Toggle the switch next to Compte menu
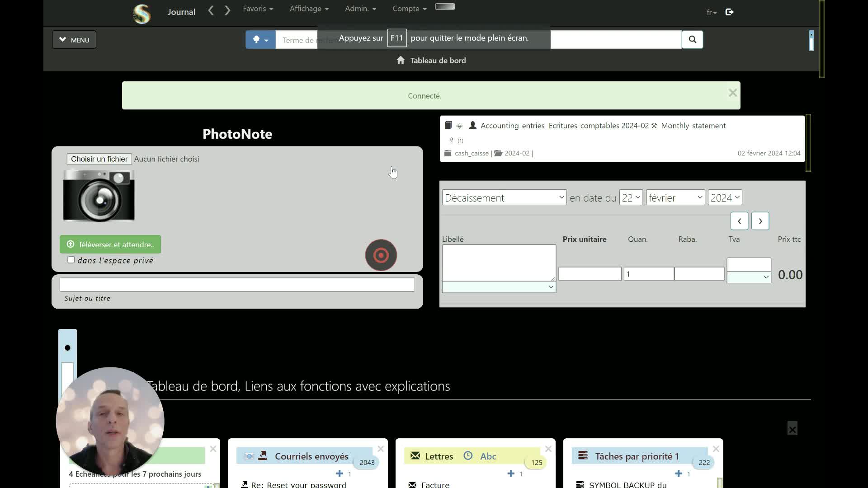 point(445,7)
